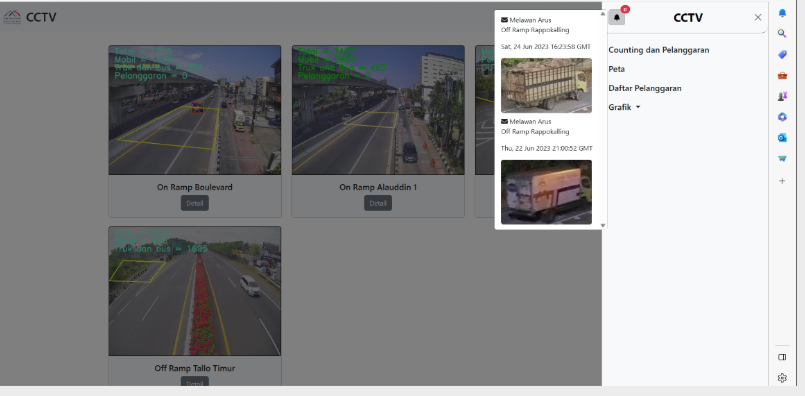The image size is (805, 396).
Task: Open the browser sidebar Games chess icon
Action: 782,96
